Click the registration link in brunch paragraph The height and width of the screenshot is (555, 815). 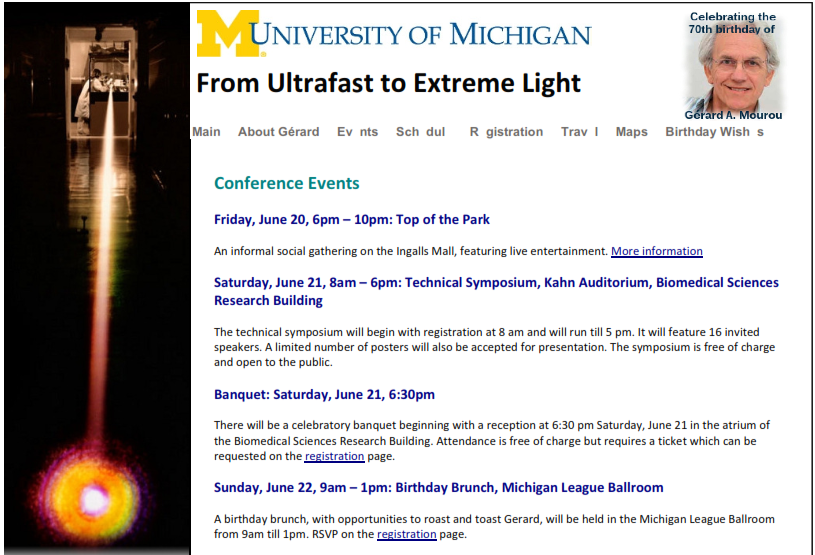406,534
